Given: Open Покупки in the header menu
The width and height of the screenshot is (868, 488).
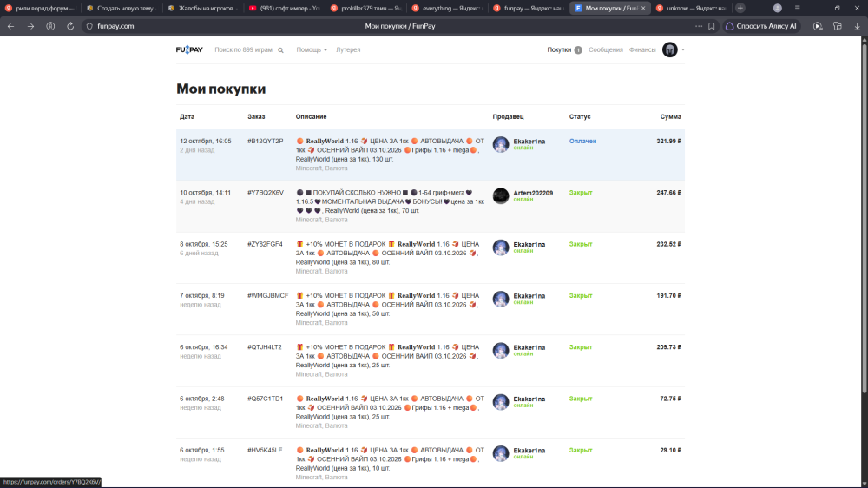Looking at the screenshot, I should point(559,49).
